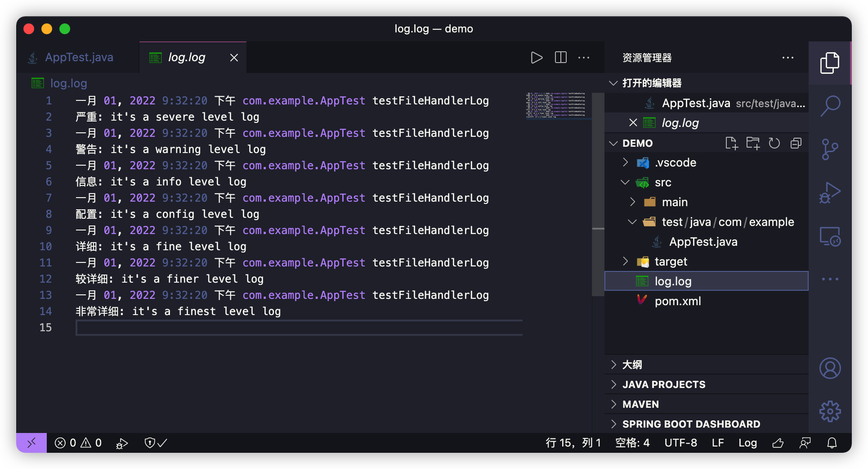Expand the MAVEN section
The image size is (868, 469).
point(640,404)
